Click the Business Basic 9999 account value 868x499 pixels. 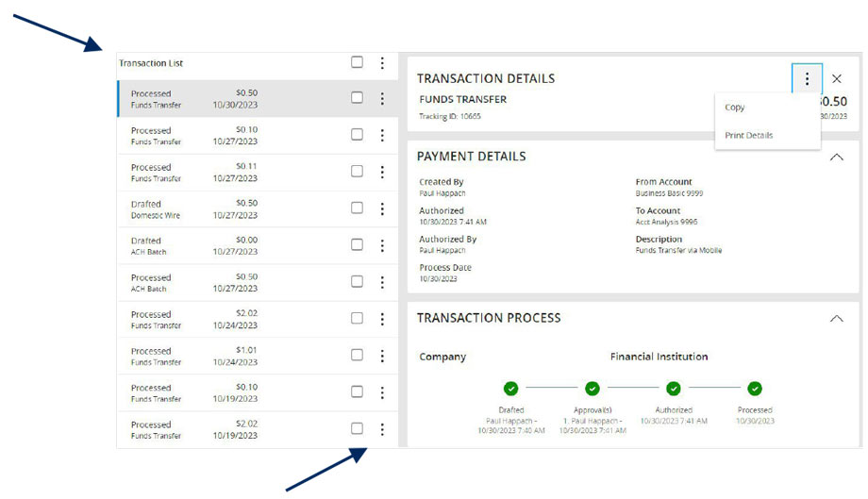point(669,193)
